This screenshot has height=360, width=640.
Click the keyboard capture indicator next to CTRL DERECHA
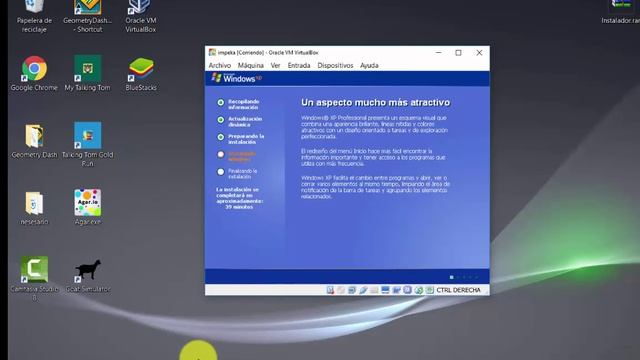point(429,290)
